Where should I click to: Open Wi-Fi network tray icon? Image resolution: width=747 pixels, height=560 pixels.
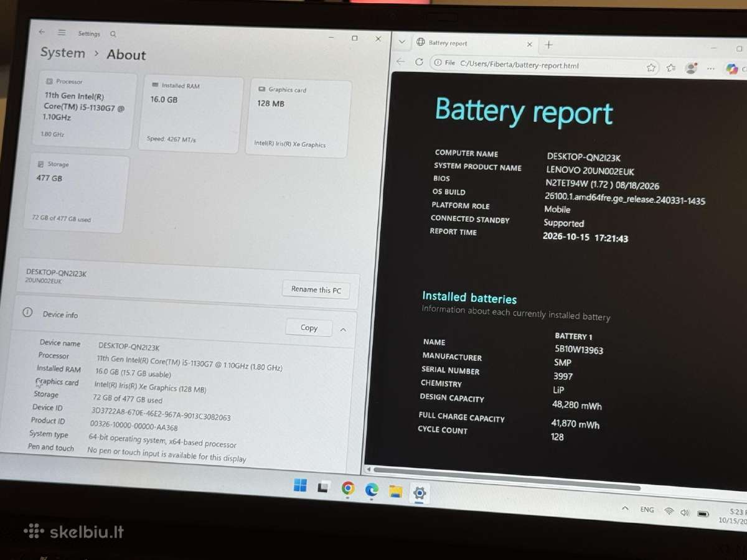tap(669, 511)
